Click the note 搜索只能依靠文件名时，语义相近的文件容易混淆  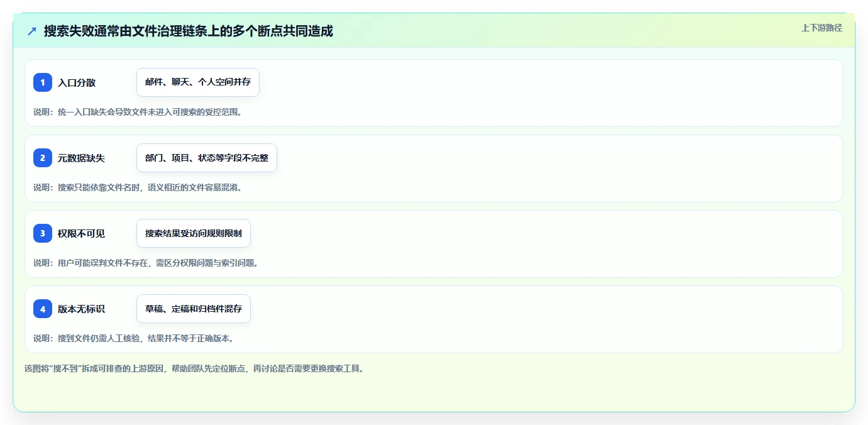click(150, 187)
